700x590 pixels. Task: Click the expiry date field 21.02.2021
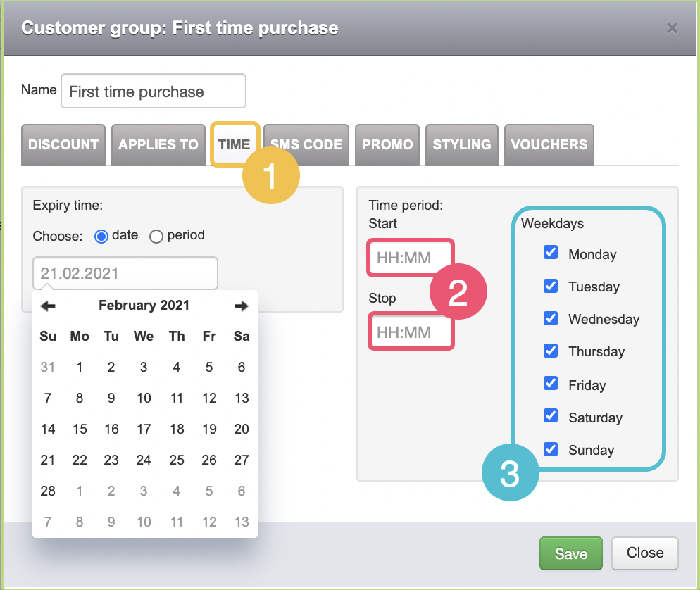pos(125,273)
